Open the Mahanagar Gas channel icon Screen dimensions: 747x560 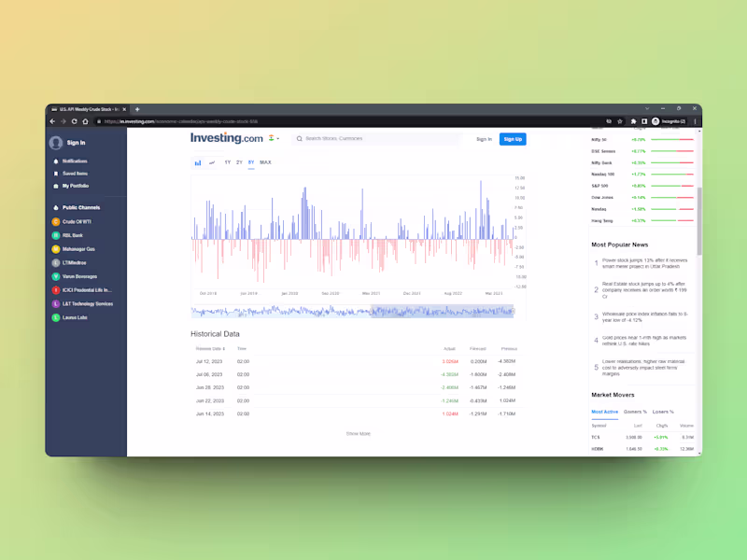(55, 249)
